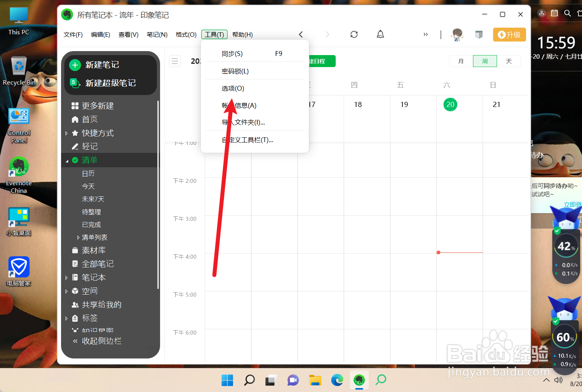582x392 pixels.
Task: Go forward with the right arrow
Action: [327, 34]
